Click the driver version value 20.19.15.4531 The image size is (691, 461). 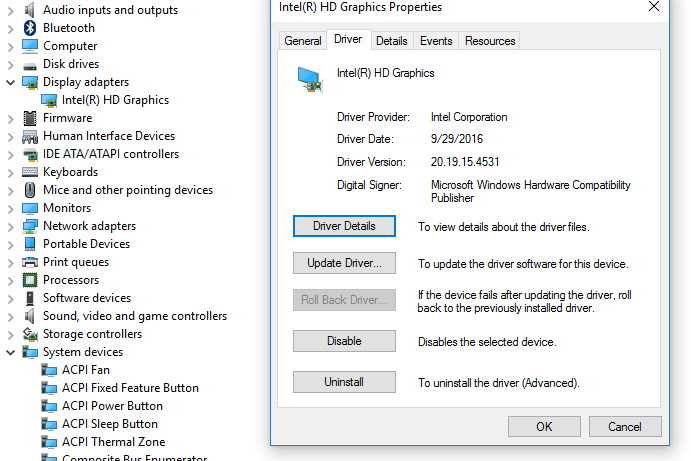465,162
